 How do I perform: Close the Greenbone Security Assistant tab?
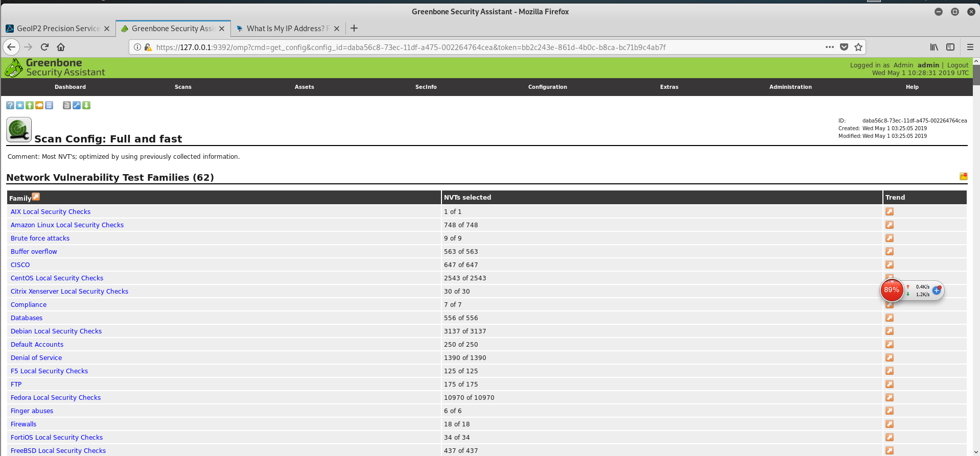coord(222,29)
